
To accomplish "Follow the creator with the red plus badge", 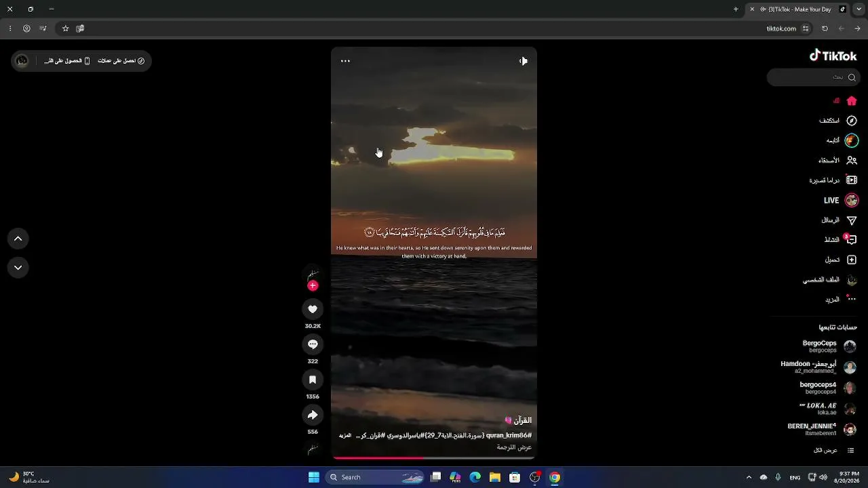I will [x=313, y=285].
